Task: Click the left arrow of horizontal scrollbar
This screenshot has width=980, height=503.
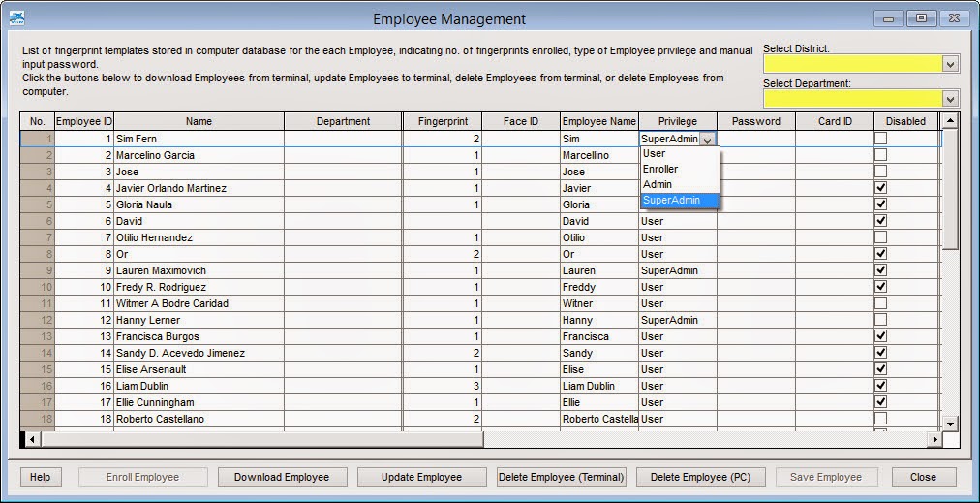Action: pyautogui.click(x=32, y=439)
